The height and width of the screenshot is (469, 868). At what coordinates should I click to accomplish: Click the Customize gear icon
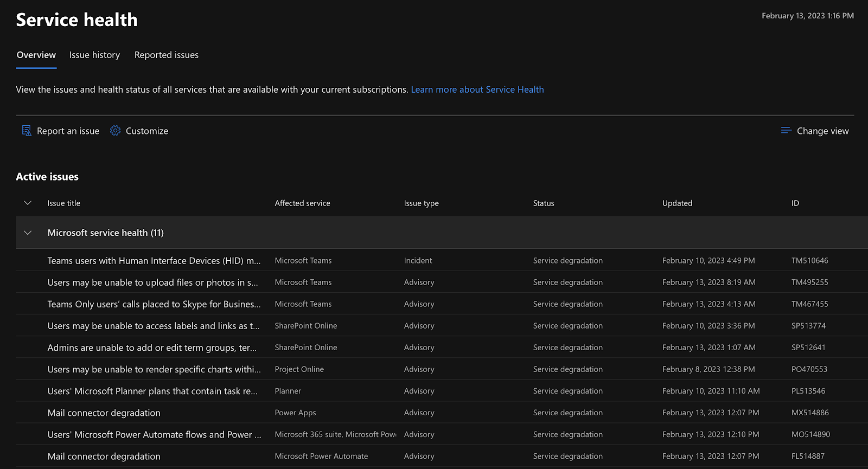coord(115,131)
